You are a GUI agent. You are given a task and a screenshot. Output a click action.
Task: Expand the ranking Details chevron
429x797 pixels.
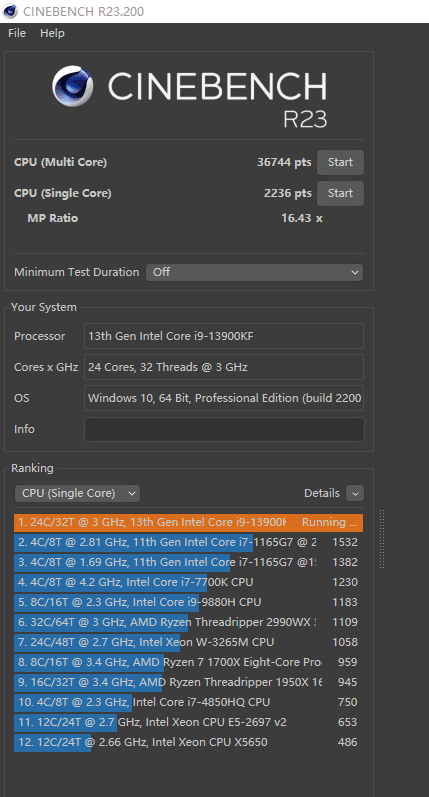tap(355, 493)
